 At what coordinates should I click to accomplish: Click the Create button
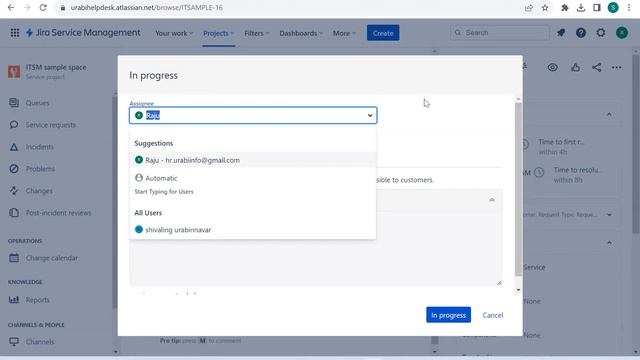point(383,33)
